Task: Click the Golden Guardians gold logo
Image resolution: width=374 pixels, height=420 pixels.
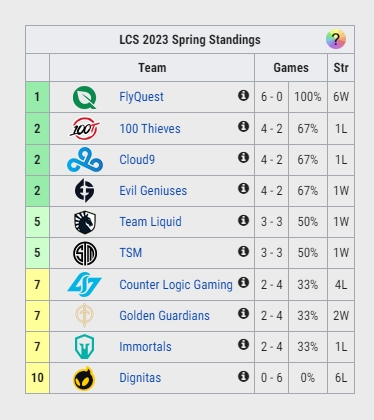Action: [84, 315]
